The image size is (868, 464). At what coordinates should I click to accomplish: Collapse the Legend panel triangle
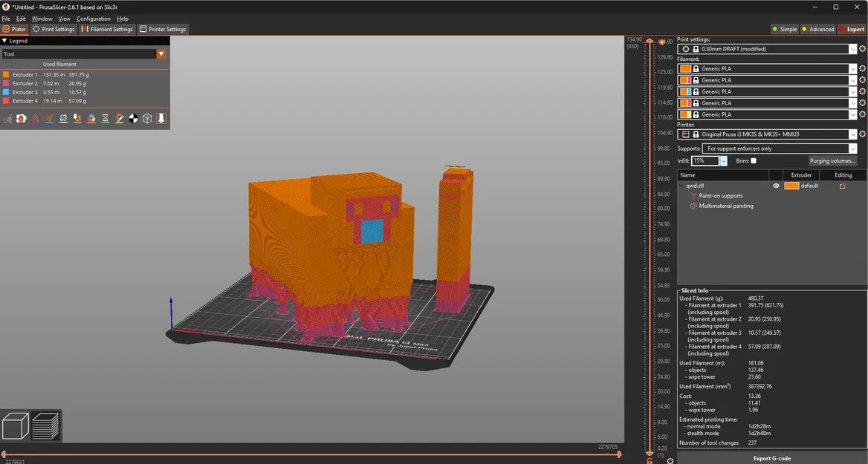(4, 41)
